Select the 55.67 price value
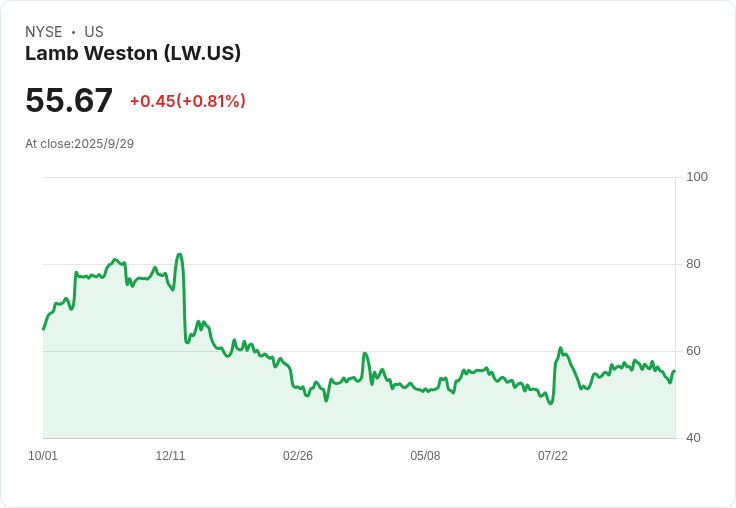This screenshot has width=736, height=508. coord(69,100)
